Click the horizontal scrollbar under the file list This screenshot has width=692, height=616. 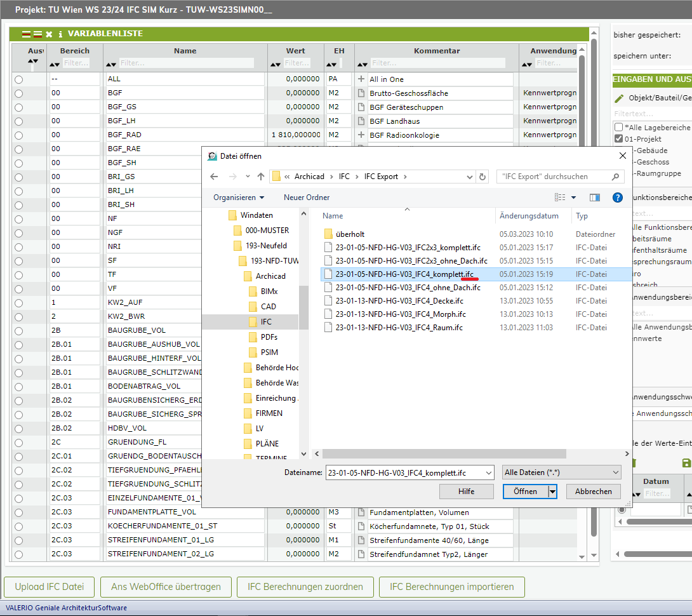(x=444, y=453)
